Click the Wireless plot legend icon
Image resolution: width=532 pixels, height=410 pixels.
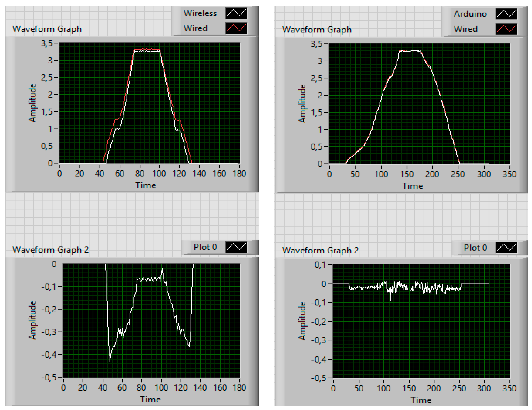tap(236, 13)
